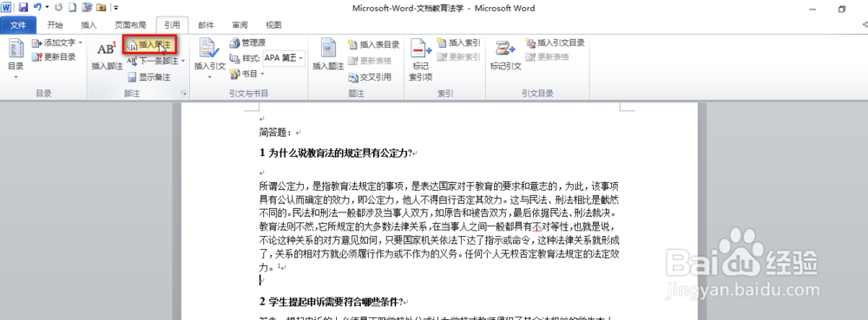Click 插入表目录 button
This screenshot has height=320, width=868.
pos(373,44)
